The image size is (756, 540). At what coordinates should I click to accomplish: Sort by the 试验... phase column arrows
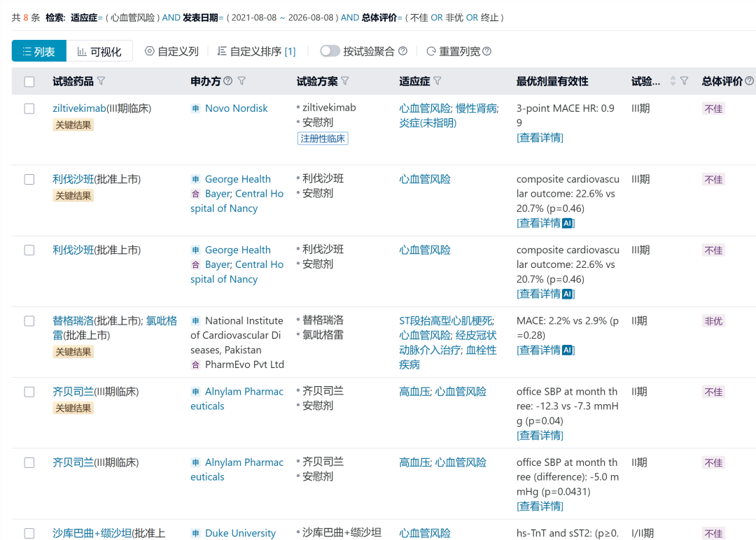click(x=673, y=81)
